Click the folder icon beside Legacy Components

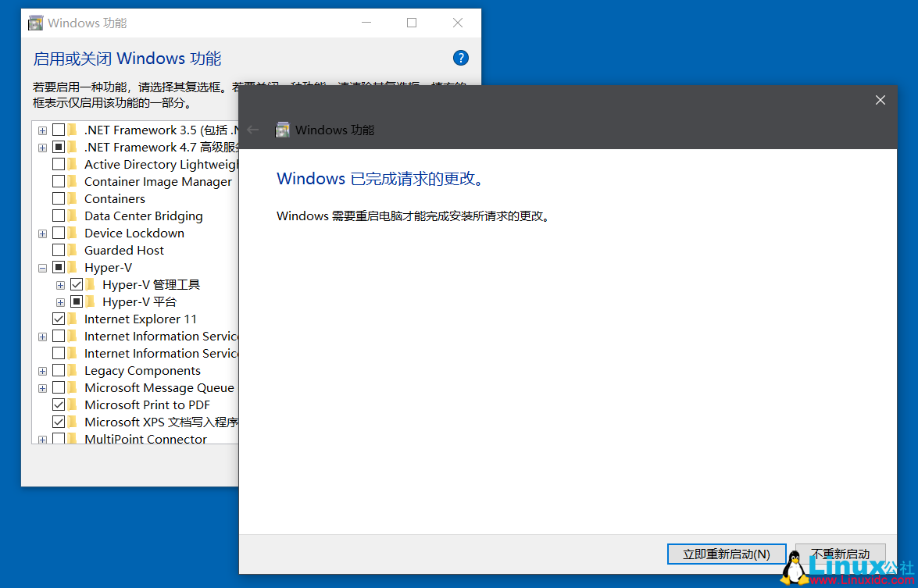pos(73,371)
